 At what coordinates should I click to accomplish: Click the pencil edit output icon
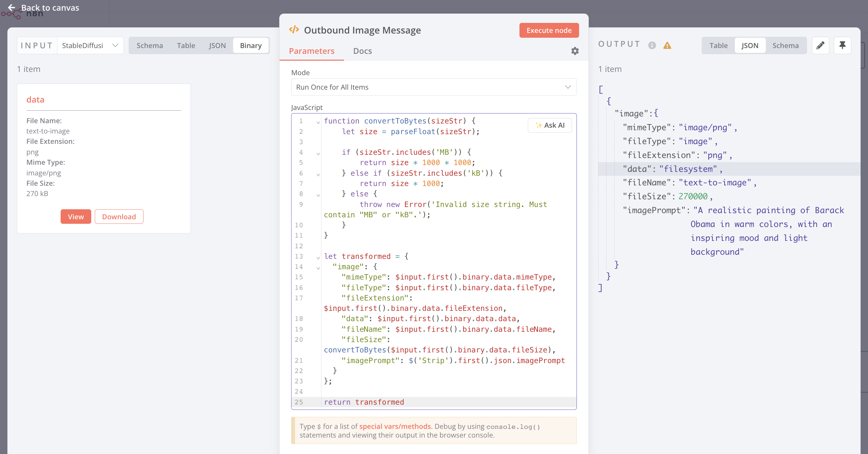[820, 45]
